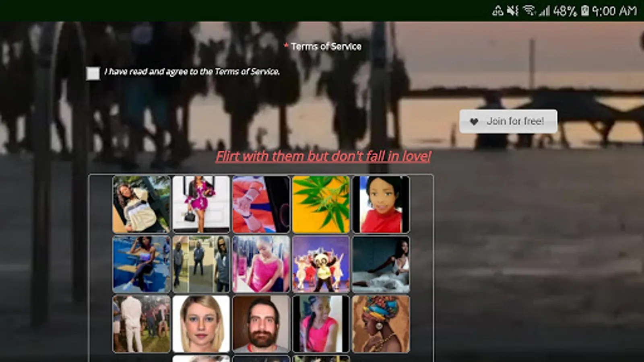Tap the battery status icon

(585, 10)
